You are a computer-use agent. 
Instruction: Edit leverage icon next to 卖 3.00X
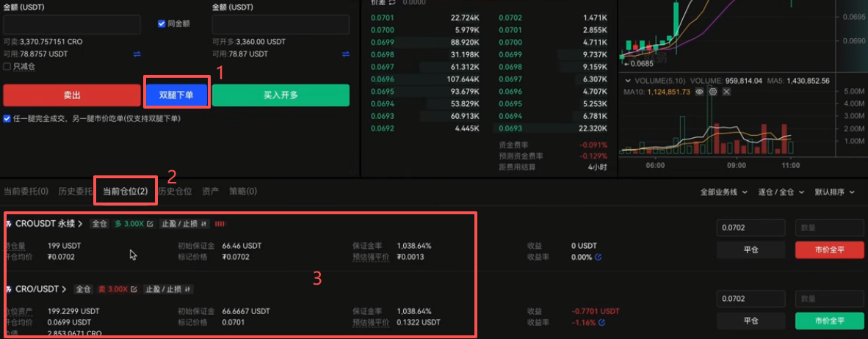pyautogui.click(x=133, y=289)
